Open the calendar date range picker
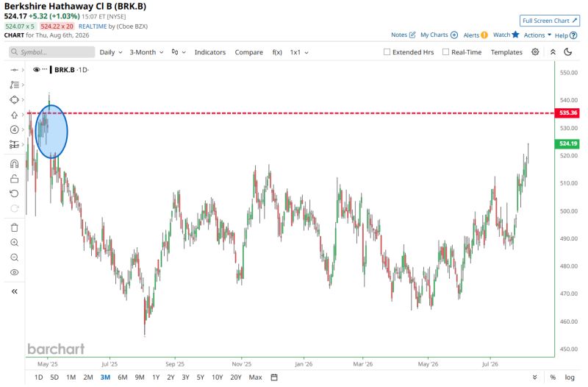Image resolution: width=588 pixels, height=387 pixels. tap(274, 377)
